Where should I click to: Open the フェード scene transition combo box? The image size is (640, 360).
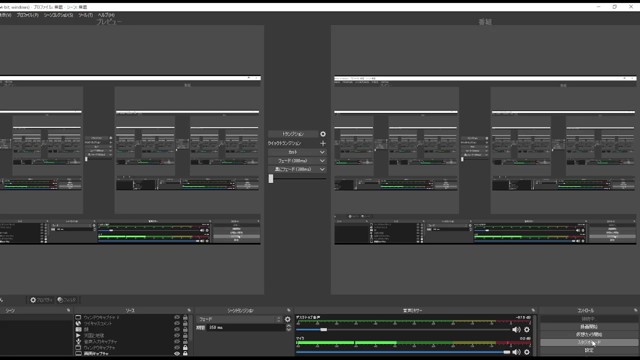239,319
